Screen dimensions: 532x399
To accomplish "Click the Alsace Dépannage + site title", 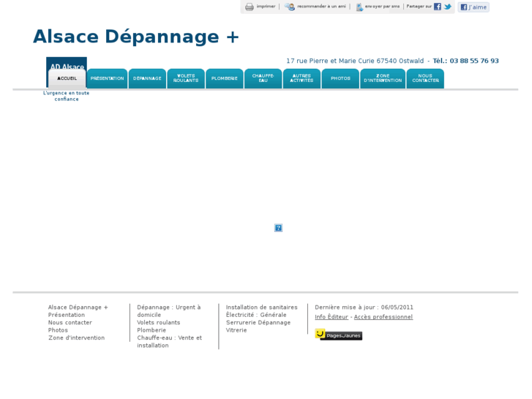I will [x=136, y=37].
